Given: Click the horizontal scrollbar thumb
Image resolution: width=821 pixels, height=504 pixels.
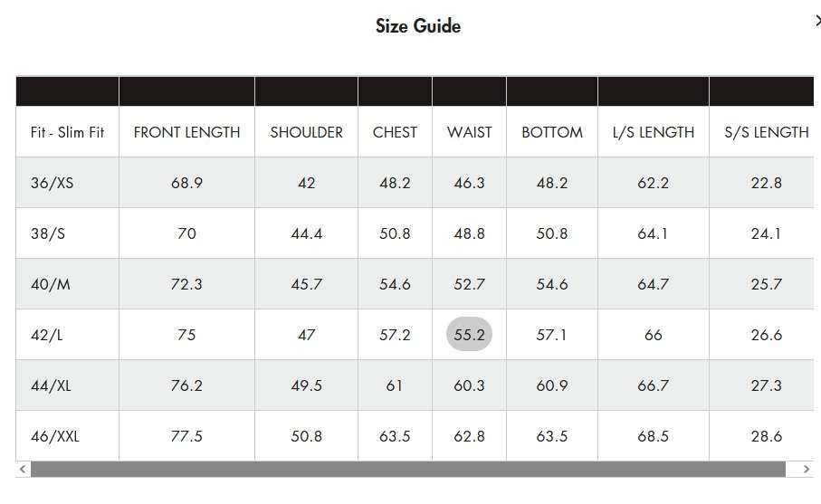Looking at the screenshot, I should pos(408,469).
